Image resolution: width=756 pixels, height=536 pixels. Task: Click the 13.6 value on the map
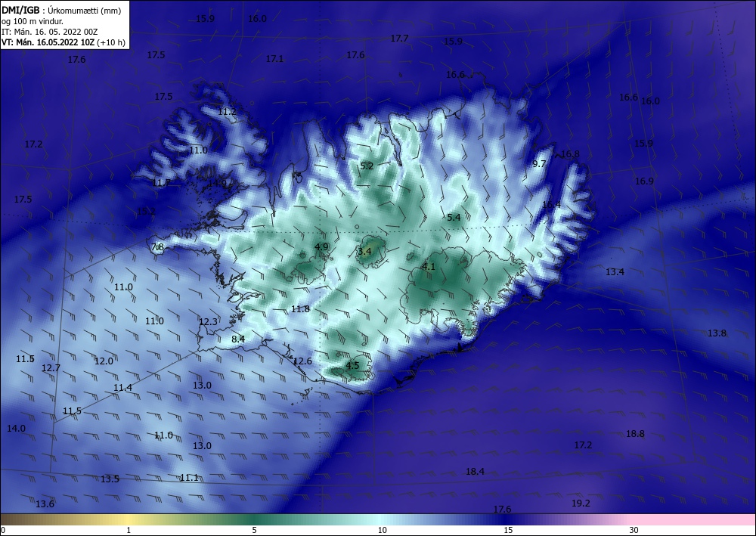(45, 504)
